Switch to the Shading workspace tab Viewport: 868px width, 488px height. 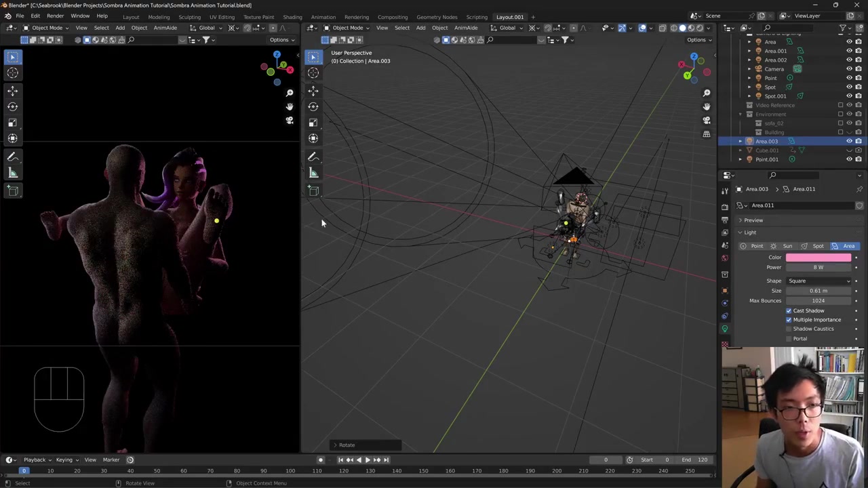(x=292, y=17)
